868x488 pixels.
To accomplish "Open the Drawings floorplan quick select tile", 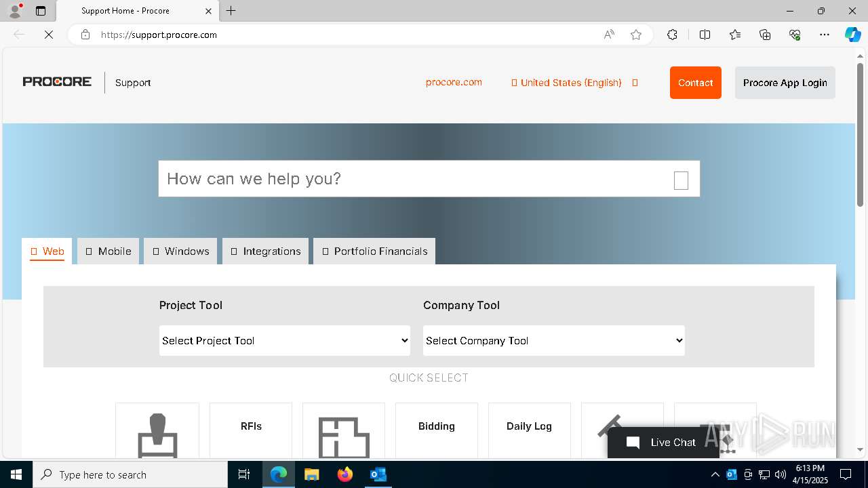I will point(344,430).
